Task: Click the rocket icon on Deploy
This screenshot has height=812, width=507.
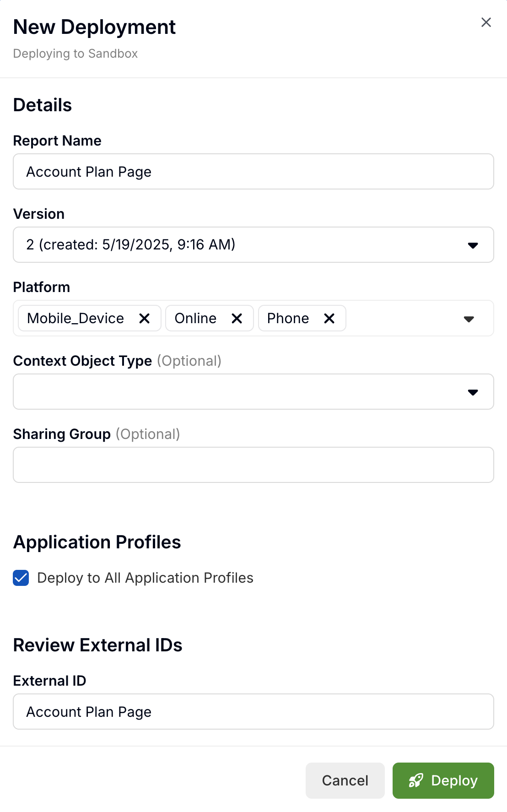Action: (x=415, y=780)
